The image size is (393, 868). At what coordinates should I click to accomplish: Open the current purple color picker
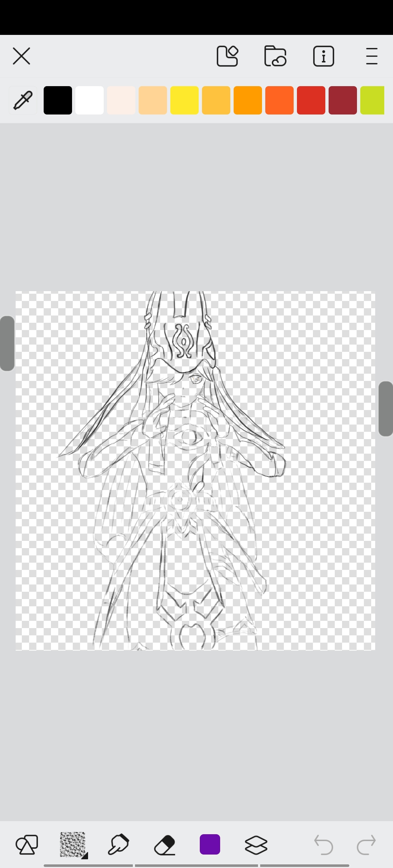point(210,844)
